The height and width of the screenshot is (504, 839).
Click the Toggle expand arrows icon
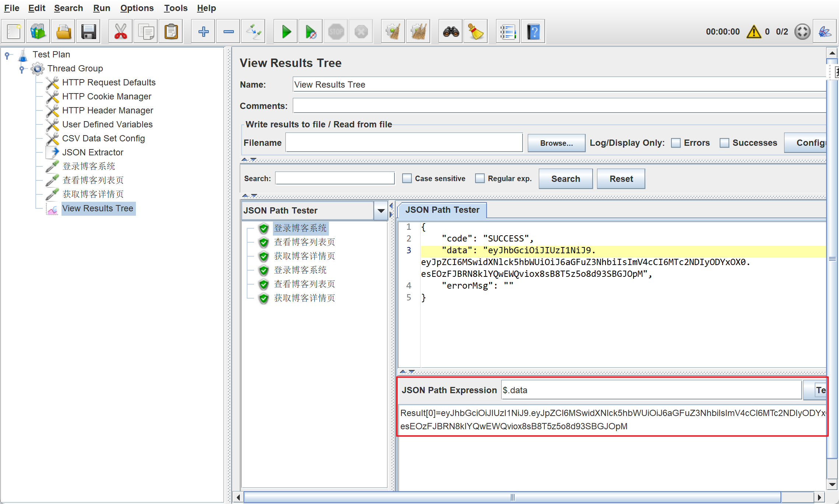[x=254, y=32]
